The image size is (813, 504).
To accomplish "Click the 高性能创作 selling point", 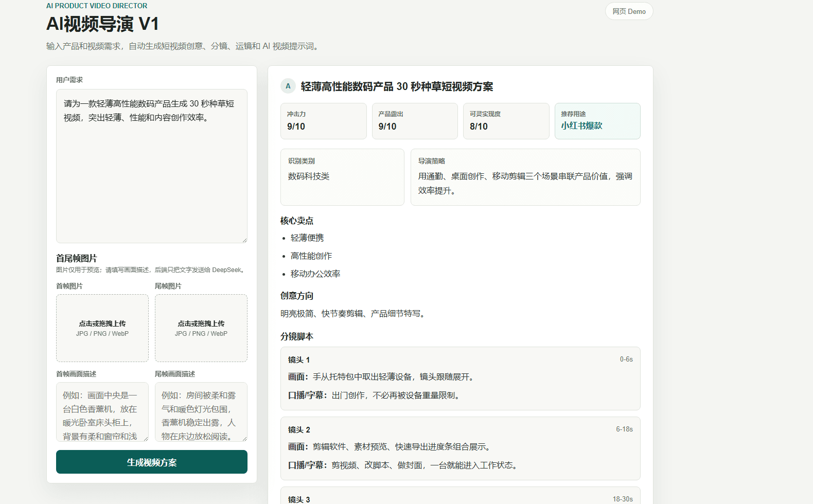I will pyautogui.click(x=311, y=256).
